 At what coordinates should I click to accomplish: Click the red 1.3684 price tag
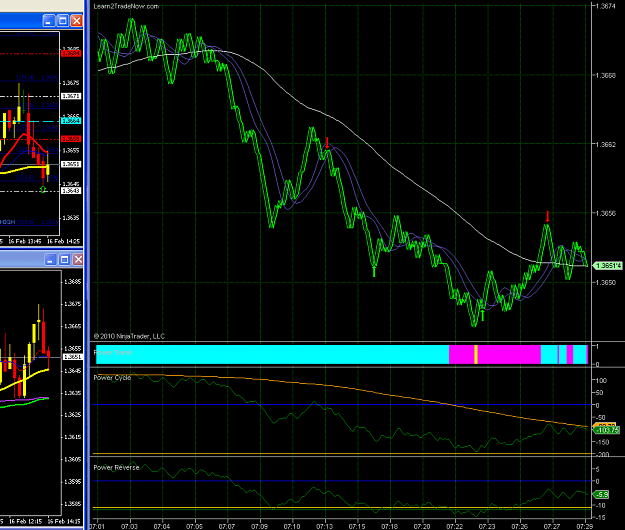coord(71,53)
